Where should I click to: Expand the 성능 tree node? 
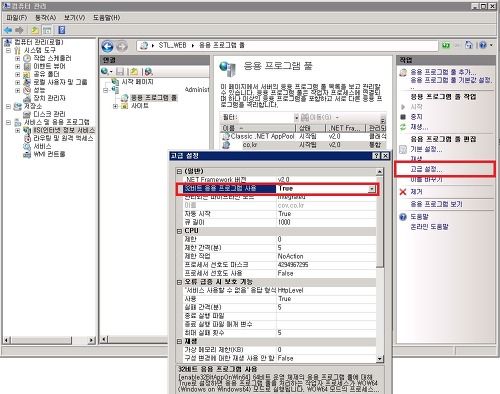(x=18, y=90)
